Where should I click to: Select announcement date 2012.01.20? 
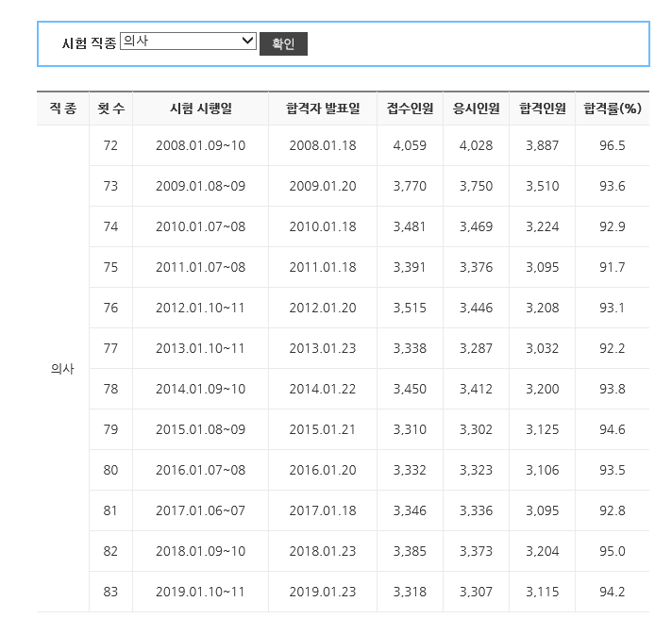tap(323, 308)
